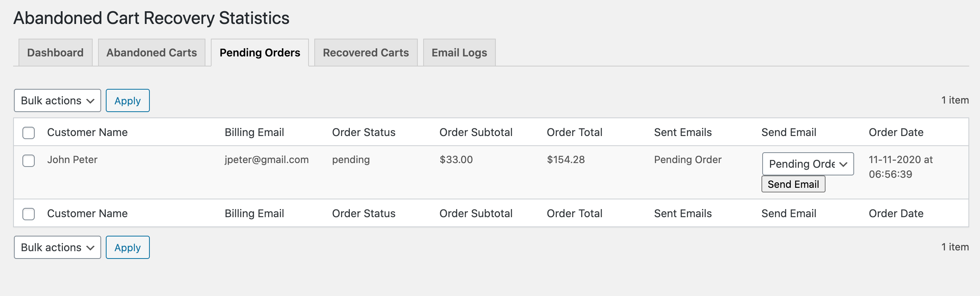This screenshot has width=980, height=296.
Task: Check the John Peter row checkbox
Action: [x=29, y=160]
